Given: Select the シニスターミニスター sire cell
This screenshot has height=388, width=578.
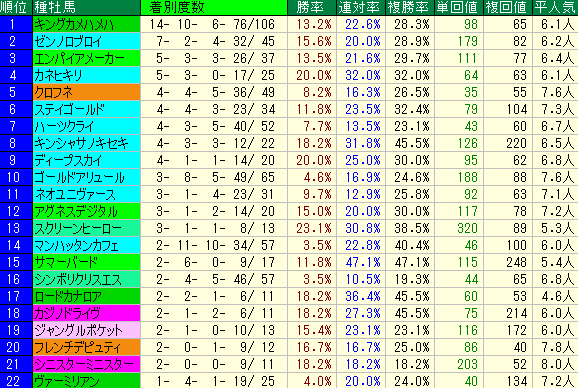Looking at the screenshot, I should point(86,364).
